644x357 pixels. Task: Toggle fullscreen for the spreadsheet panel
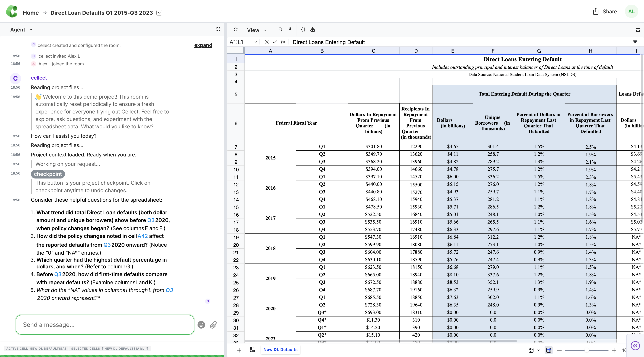pyautogui.click(x=638, y=30)
